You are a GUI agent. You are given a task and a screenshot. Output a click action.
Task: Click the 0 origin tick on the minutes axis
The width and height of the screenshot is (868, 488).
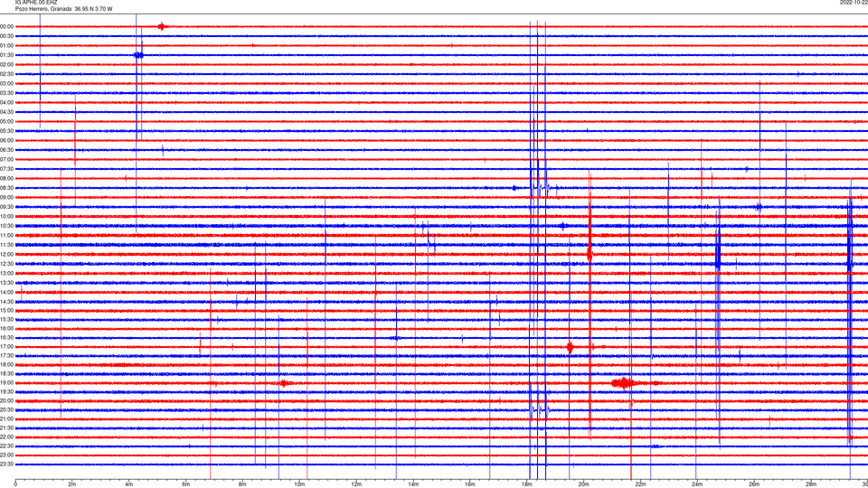point(15,484)
